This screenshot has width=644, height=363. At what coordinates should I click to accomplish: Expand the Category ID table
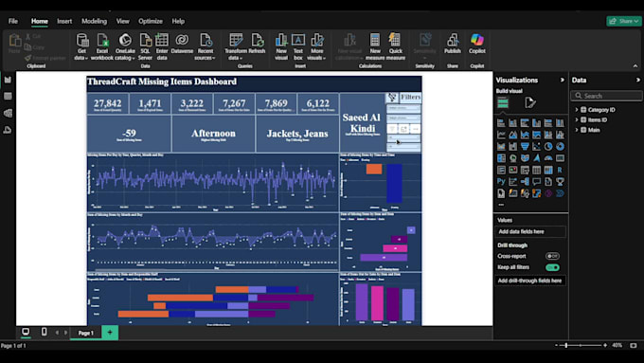pos(576,110)
